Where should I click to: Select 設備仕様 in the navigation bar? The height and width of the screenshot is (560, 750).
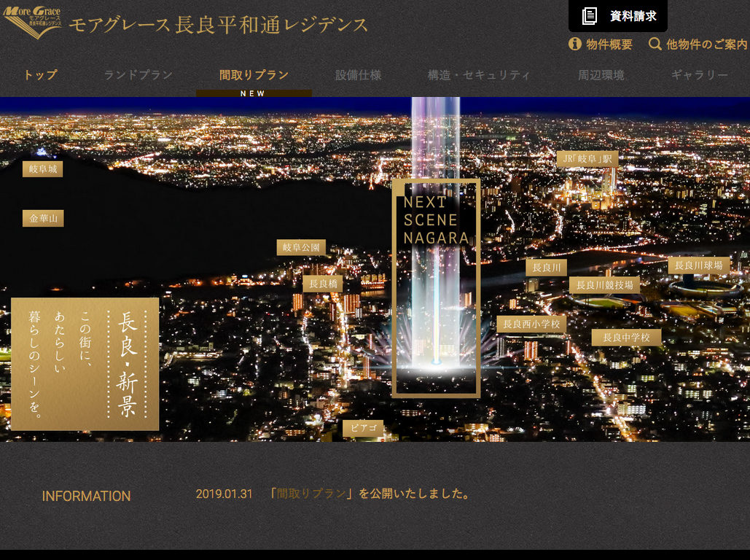(358, 75)
